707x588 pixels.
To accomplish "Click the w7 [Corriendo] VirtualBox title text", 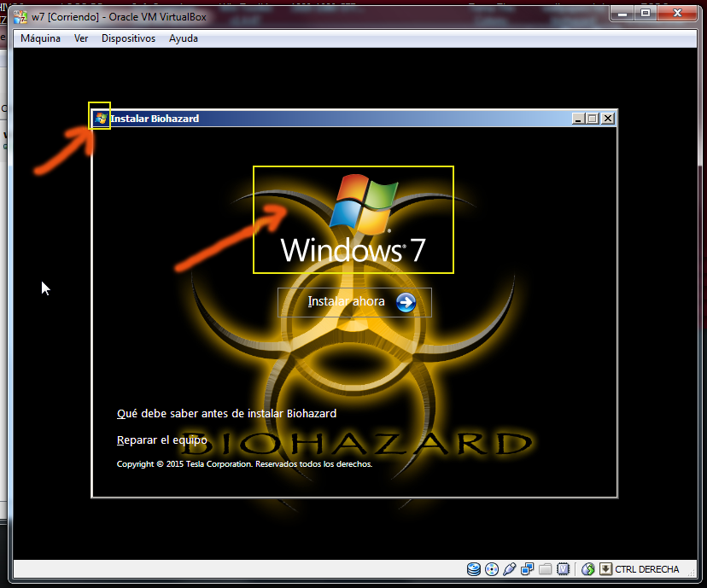I will point(119,17).
